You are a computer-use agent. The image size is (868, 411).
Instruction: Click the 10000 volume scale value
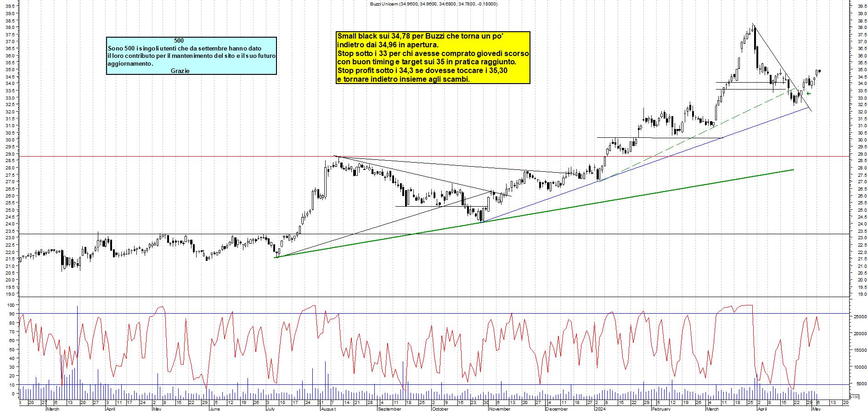click(x=860, y=367)
